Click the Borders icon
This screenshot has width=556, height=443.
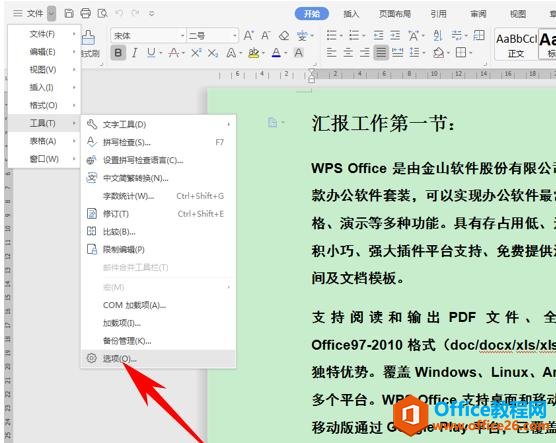pos(461,53)
